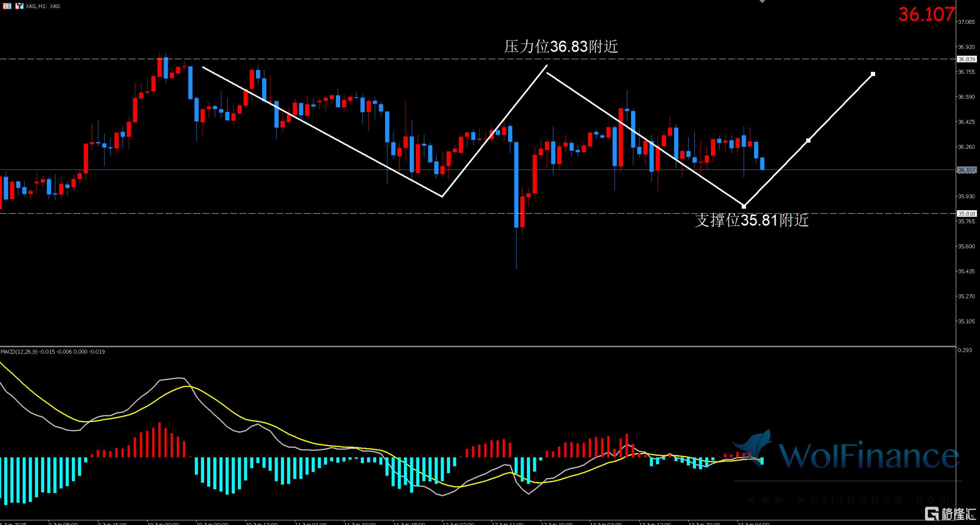Image resolution: width=980 pixels, height=525 pixels.
Task: Click the 35.818 horizontal line price tag
Action: pos(966,213)
